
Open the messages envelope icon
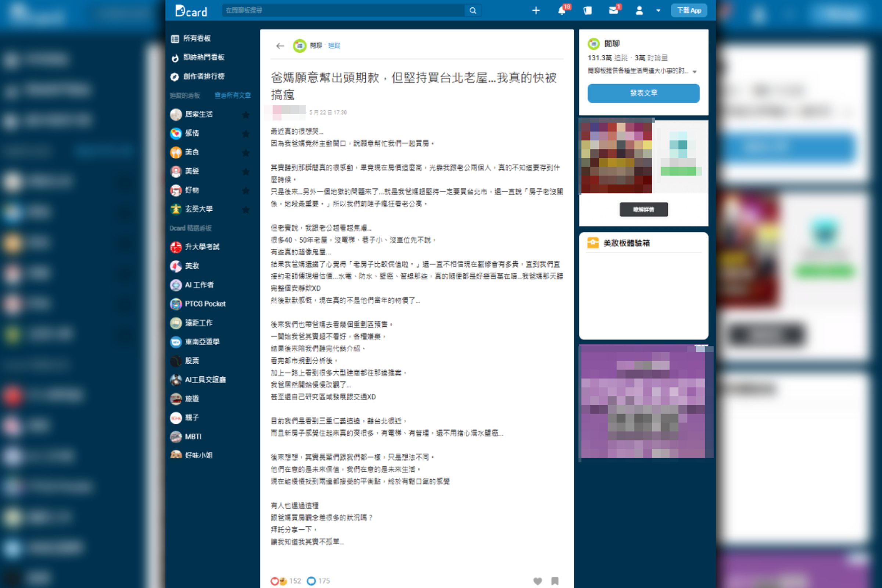coord(613,11)
